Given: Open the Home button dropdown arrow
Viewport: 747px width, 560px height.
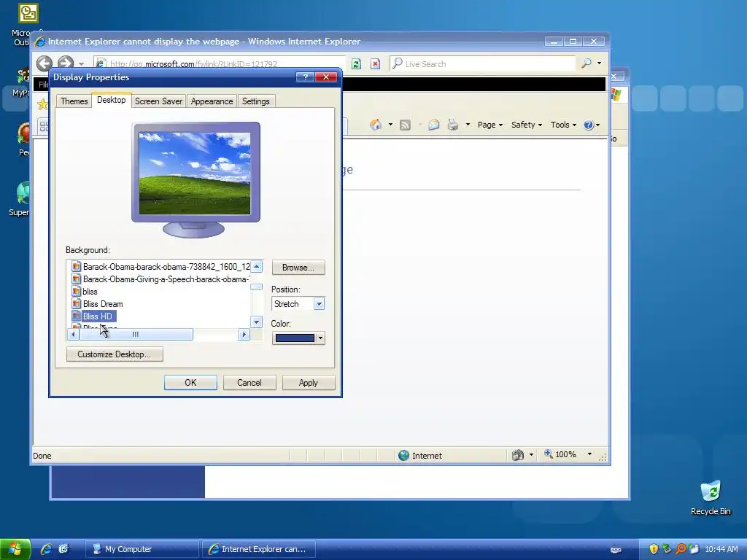Looking at the screenshot, I should (x=391, y=125).
